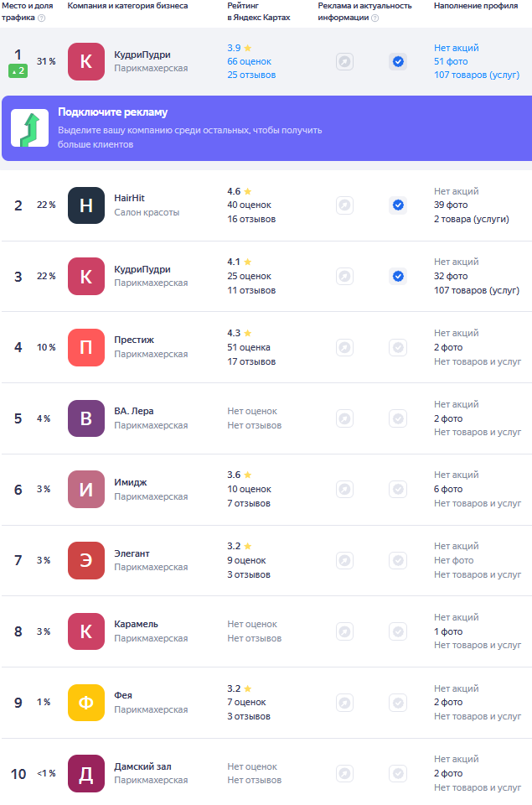Select the Имидж company name

point(131,483)
